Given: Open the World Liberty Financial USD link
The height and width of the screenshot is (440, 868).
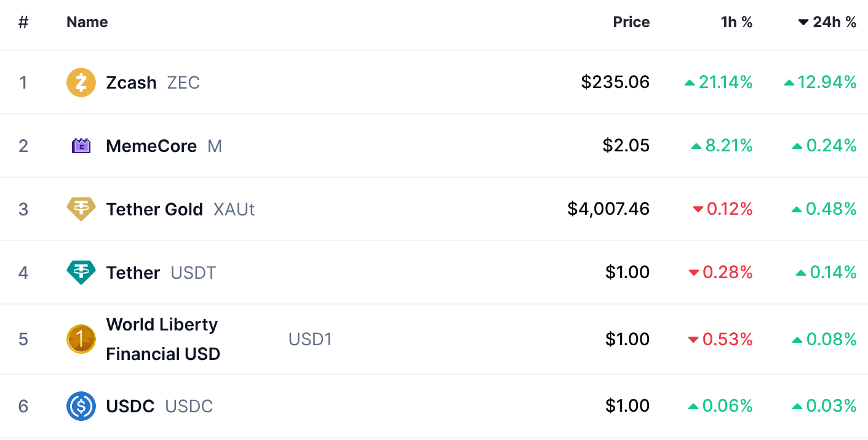Looking at the screenshot, I should point(162,339).
